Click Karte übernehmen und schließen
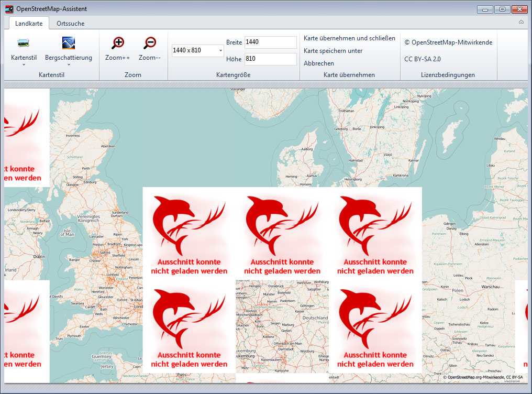Image resolution: width=532 pixels, height=394 pixels. pos(349,38)
